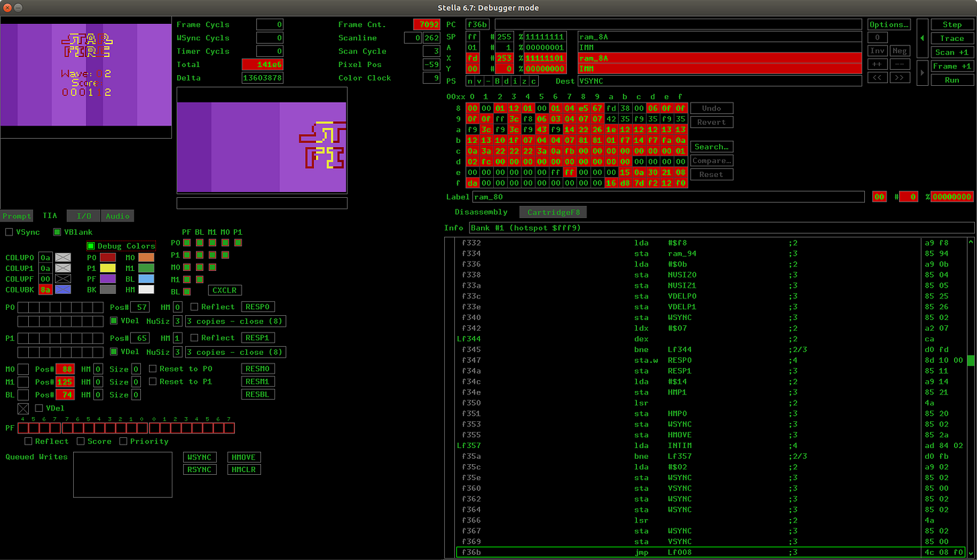Enable the VSync checkbox

pyautogui.click(x=9, y=232)
